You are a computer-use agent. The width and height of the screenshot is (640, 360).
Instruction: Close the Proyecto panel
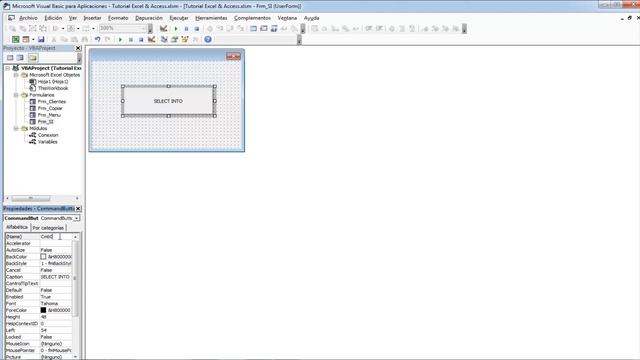coord(78,48)
